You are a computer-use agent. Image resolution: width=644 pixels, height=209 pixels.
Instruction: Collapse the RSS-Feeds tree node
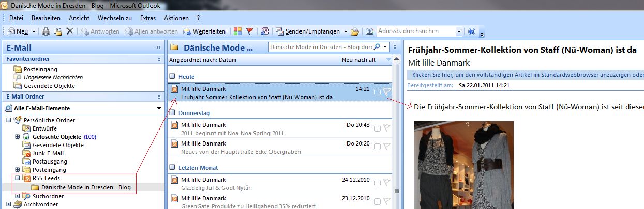point(18,178)
